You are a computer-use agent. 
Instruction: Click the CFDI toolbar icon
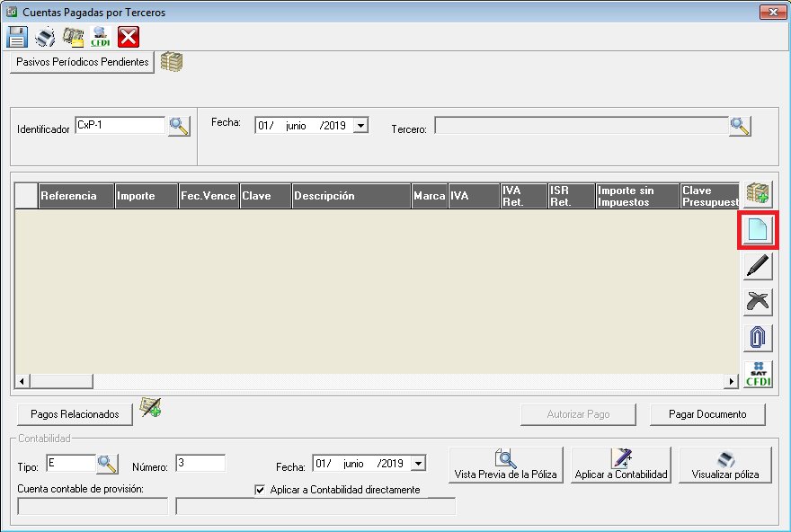[101, 37]
